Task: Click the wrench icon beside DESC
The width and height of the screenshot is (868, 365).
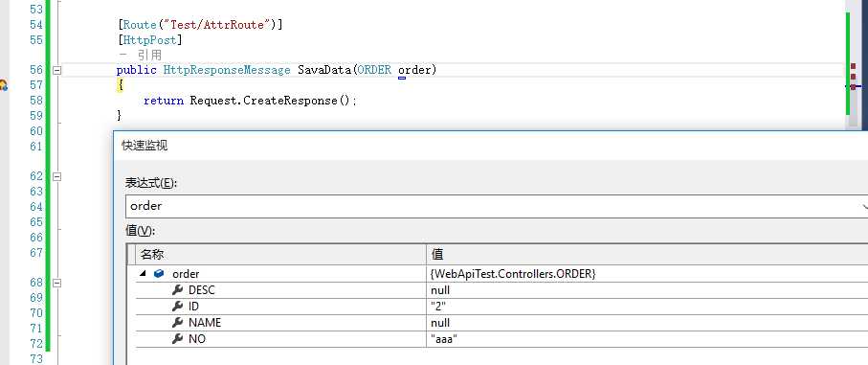Action: 177,289
